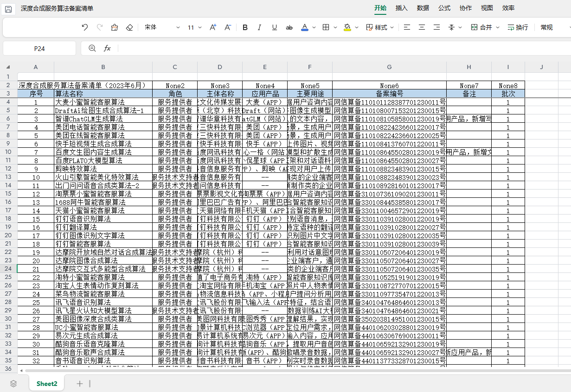Switch to the 效率 tab

[508, 8]
